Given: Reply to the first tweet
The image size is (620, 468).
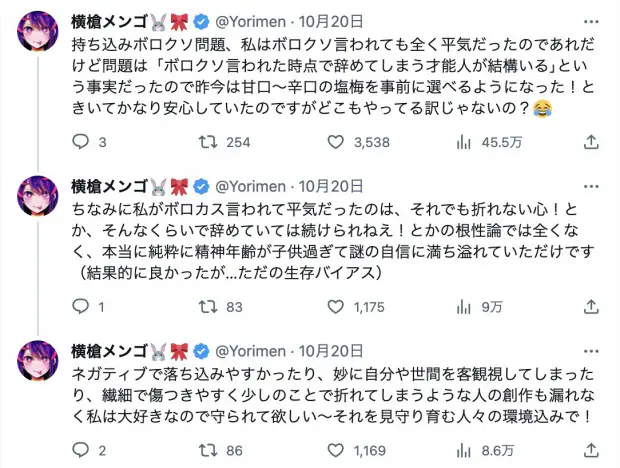Looking at the screenshot, I should 82,143.
